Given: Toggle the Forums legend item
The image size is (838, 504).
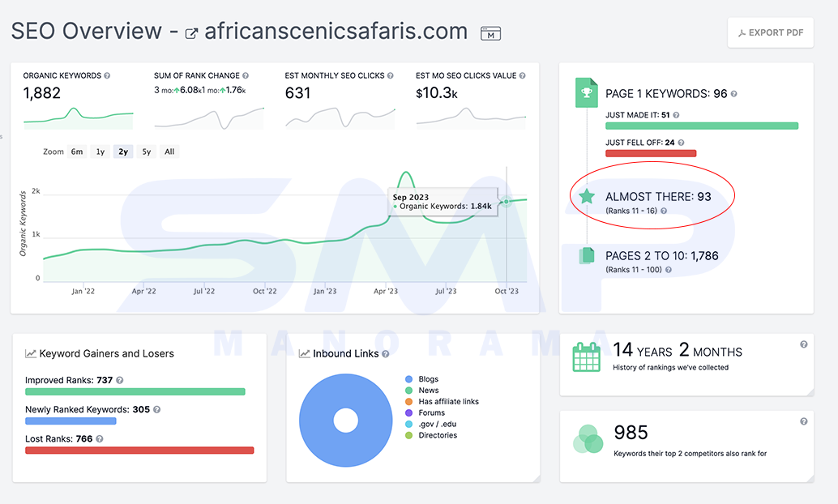Looking at the screenshot, I should coord(425,412).
